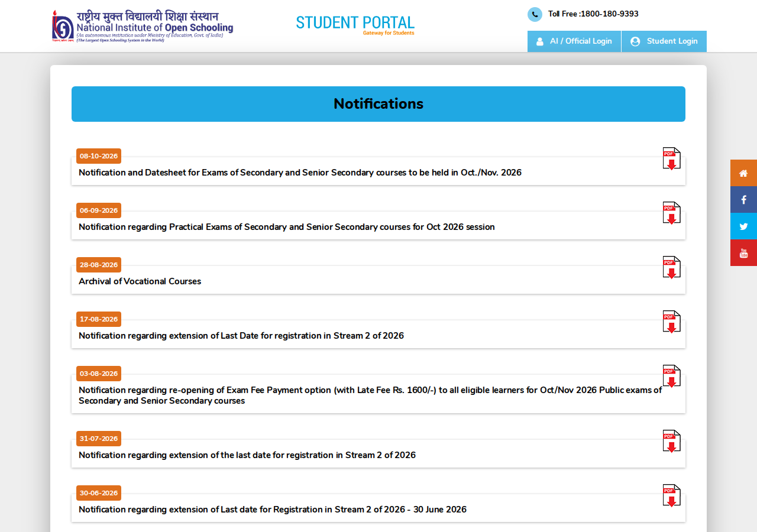Click the Notifications header banner
This screenshot has height=532, width=757.
378,104
